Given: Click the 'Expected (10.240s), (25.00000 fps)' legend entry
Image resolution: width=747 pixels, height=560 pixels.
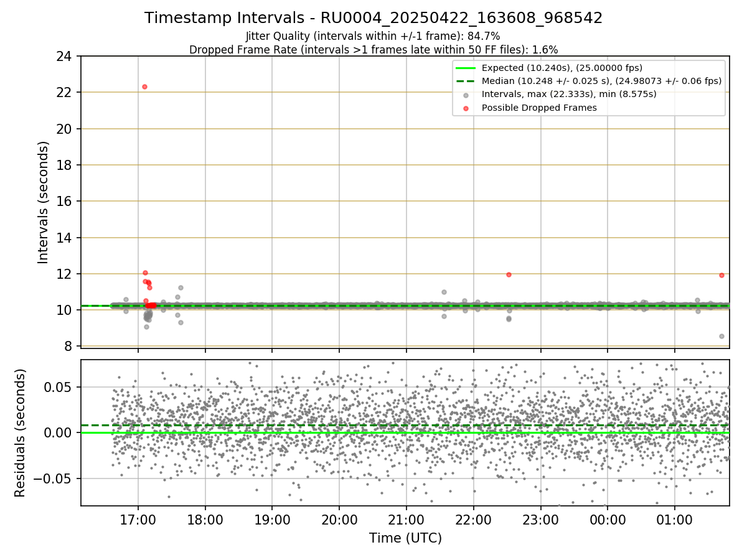Looking at the screenshot, I should (562, 68).
